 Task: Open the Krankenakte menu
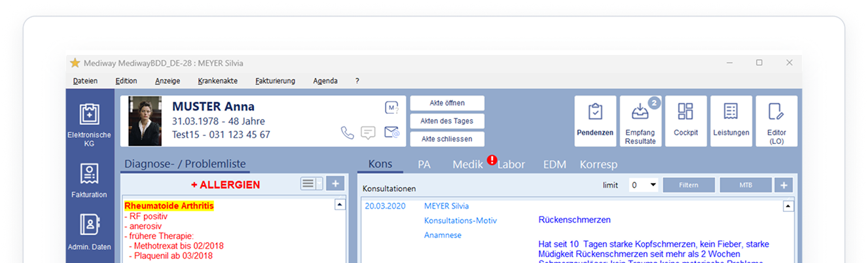pos(217,81)
